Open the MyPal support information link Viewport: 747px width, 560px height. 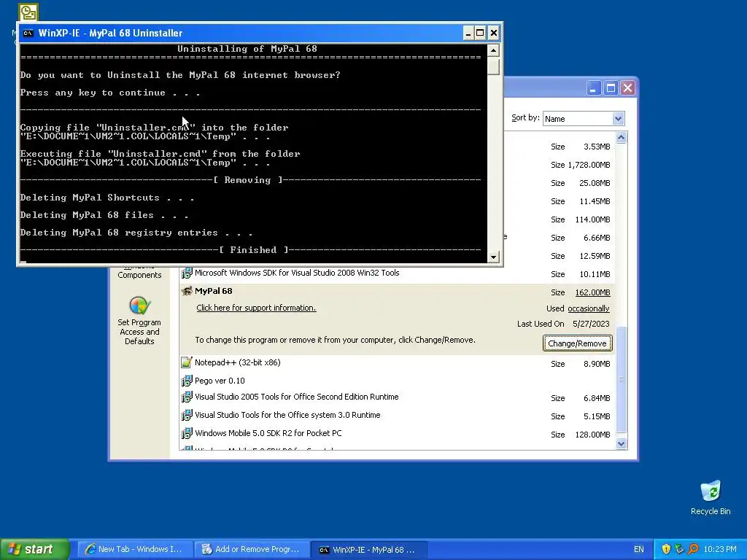[256, 308]
